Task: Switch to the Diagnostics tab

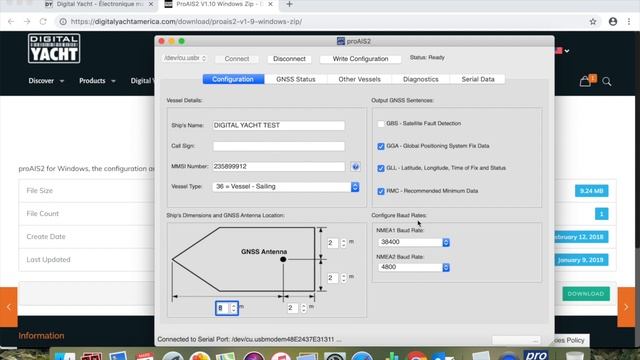Action: 420,79
